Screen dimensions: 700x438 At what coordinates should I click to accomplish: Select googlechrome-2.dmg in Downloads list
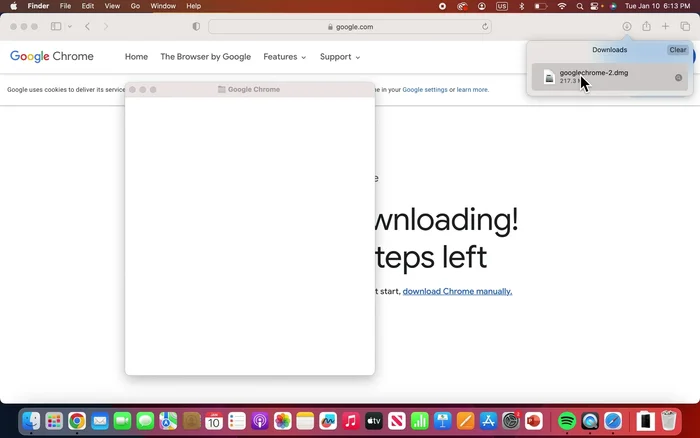pyautogui.click(x=600, y=77)
